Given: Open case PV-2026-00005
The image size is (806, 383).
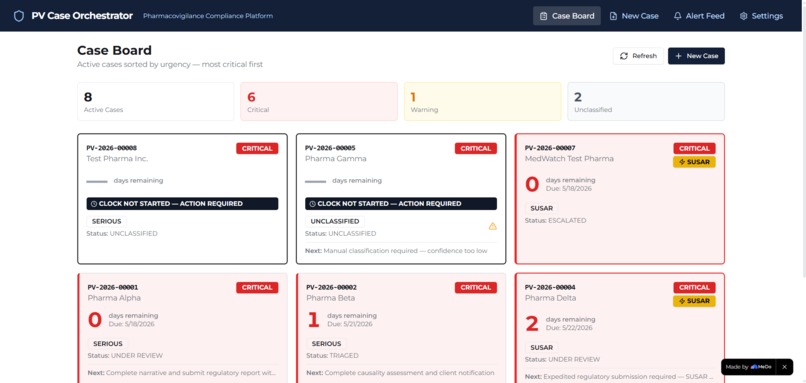Looking at the screenshot, I should pyautogui.click(x=401, y=199).
